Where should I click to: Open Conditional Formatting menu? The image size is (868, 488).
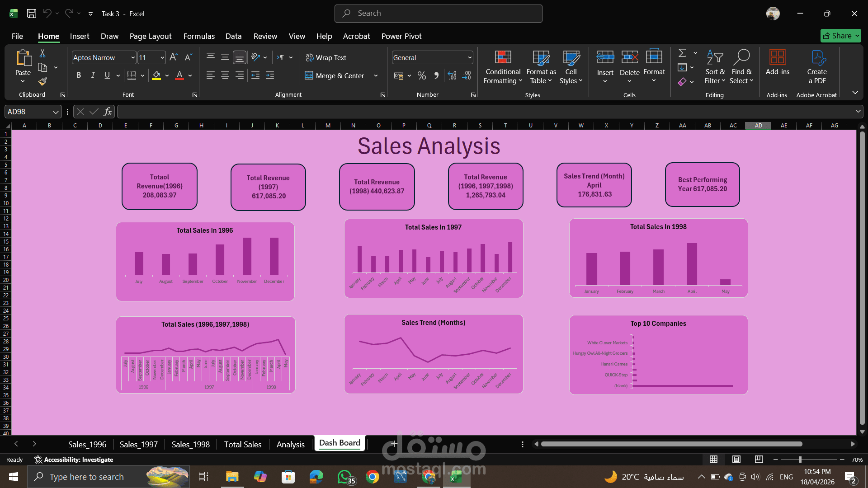tap(503, 67)
